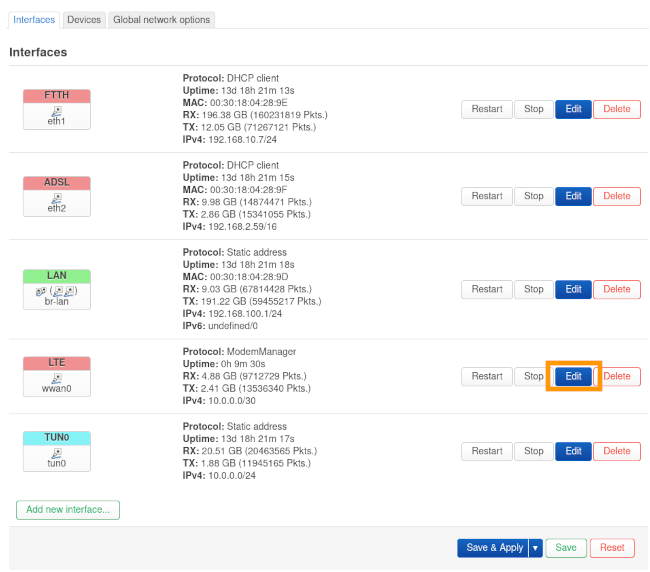Restart the TUN0 interface

click(x=487, y=451)
